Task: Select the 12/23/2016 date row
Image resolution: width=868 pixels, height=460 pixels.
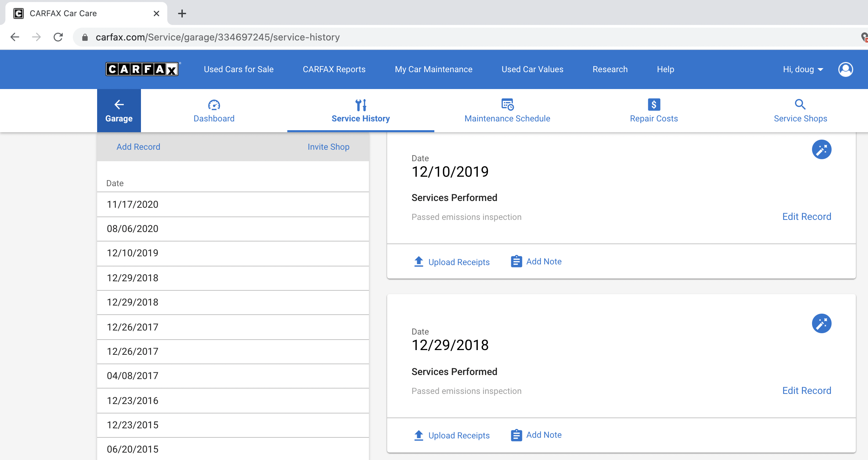Action: point(233,400)
